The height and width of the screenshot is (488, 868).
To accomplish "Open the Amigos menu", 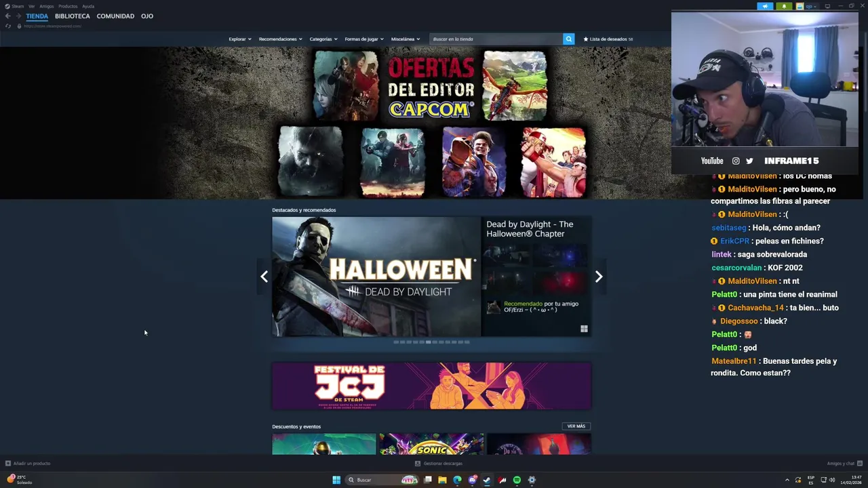I will click(46, 6).
